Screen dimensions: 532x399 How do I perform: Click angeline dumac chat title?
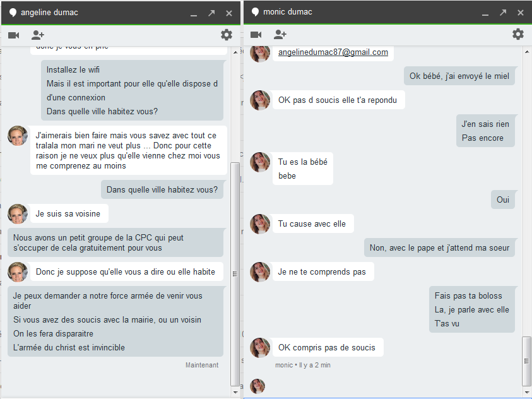[49, 13]
